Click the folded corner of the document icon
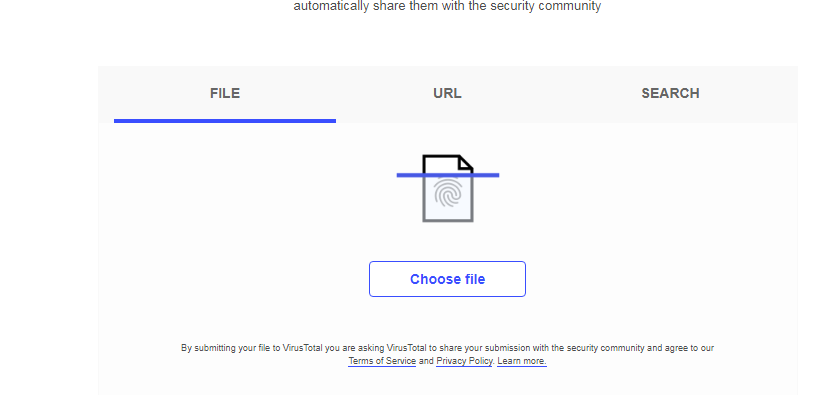Screen dimensions: 828x395 click(x=465, y=162)
